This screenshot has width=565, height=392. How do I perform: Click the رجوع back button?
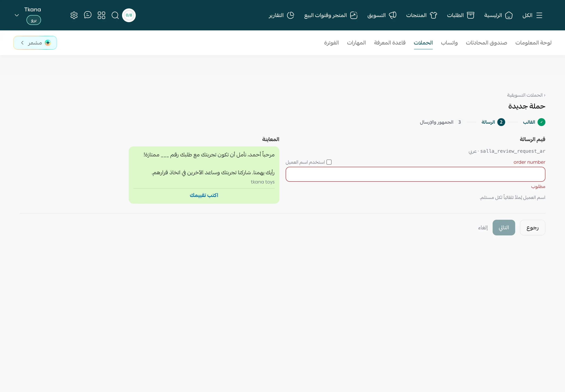point(533,227)
